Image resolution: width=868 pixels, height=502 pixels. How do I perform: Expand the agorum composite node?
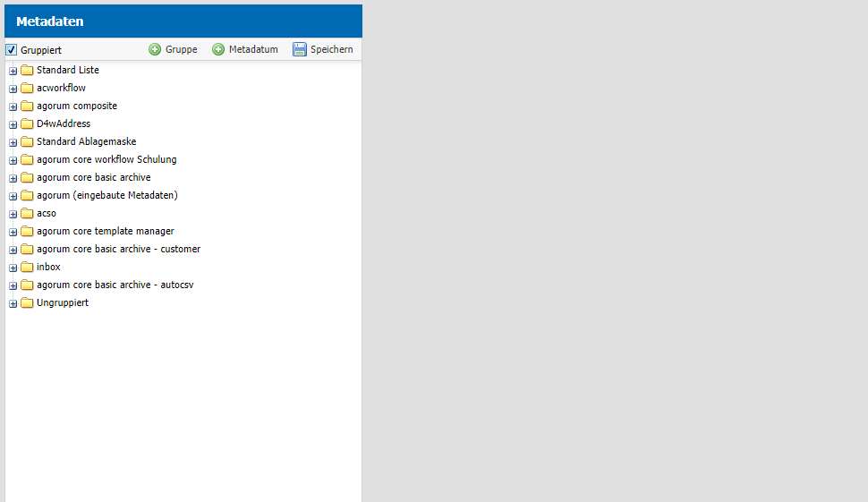tap(13, 106)
